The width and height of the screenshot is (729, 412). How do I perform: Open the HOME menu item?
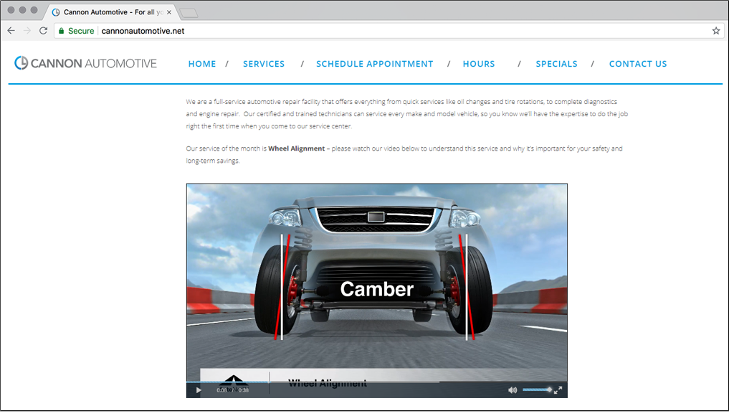tap(202, 64)
